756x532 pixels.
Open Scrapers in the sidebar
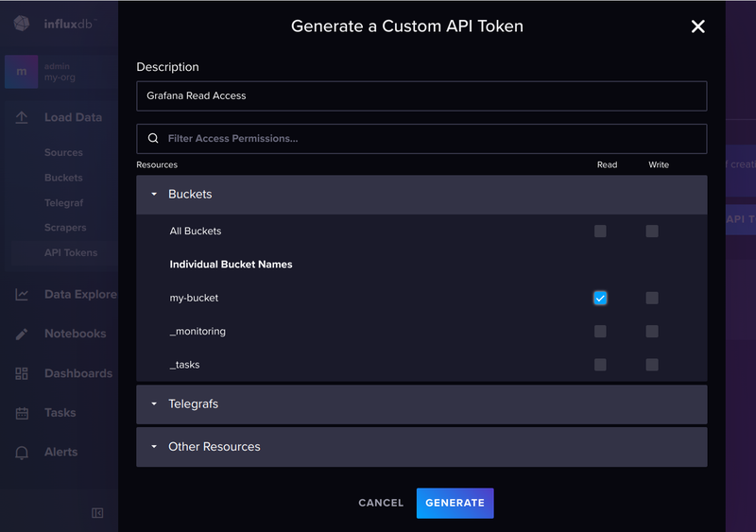[65, 228]
